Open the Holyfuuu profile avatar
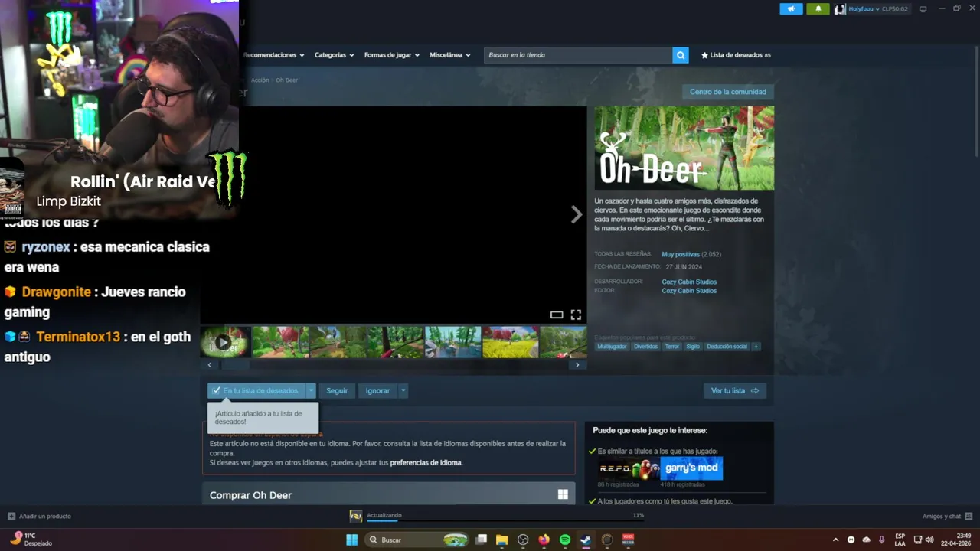 point(840,9)
